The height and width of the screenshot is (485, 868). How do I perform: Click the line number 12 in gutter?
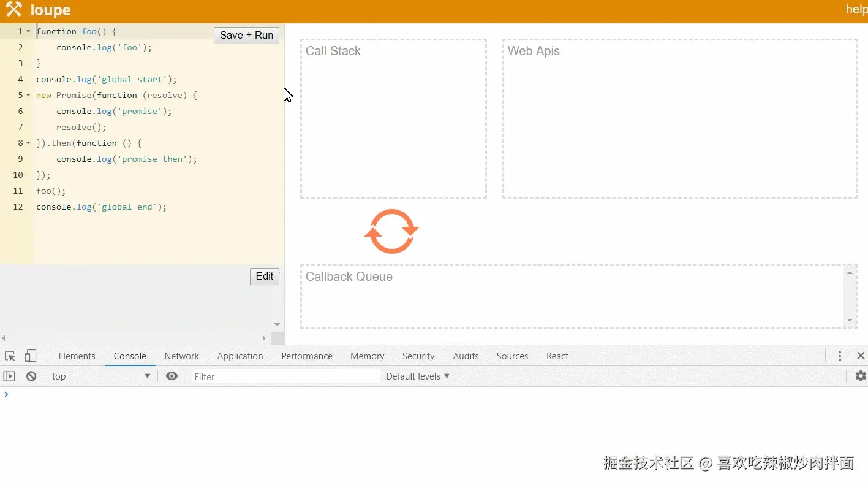point(18,207)
